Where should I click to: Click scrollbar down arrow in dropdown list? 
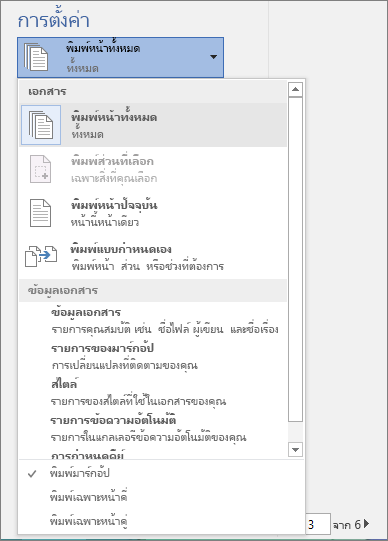click(x=295, y=450)
